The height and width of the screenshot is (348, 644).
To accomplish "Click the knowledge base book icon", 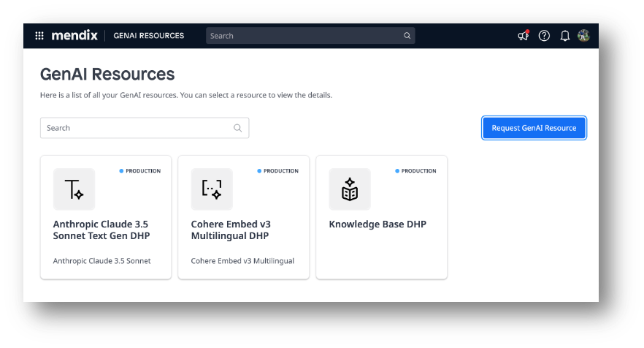I will 350,189.
